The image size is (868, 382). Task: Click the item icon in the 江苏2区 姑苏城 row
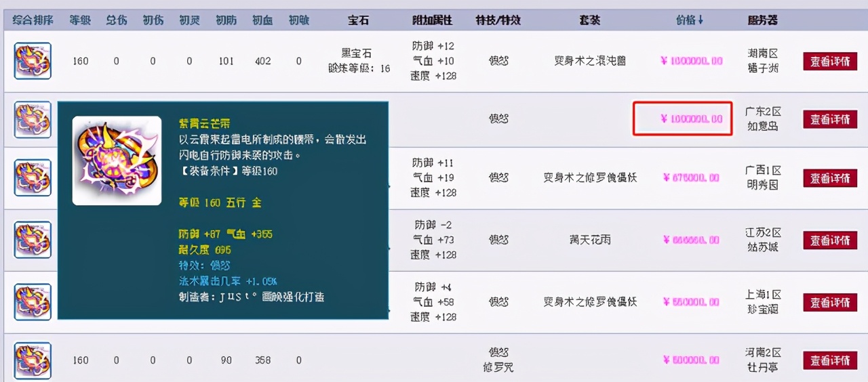pyautogui.click(x=33, y=240)
